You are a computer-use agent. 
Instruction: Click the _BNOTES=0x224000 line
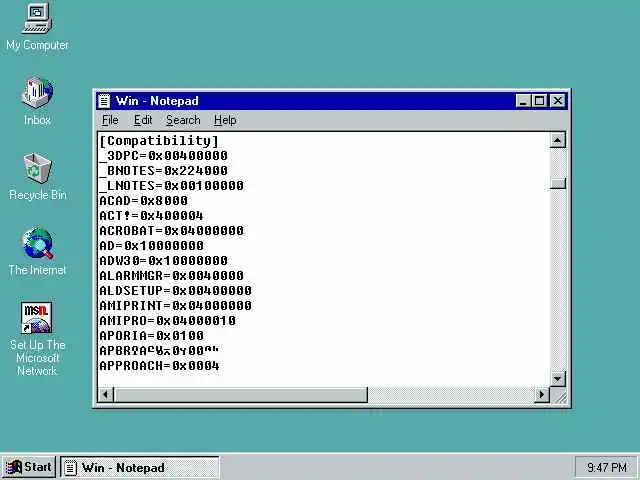point(163,171)
